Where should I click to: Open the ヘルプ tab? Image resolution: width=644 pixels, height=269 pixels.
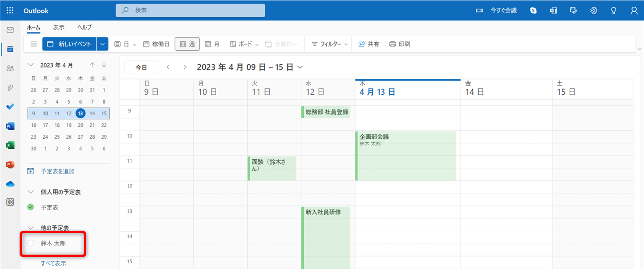[x=84, y=27]
